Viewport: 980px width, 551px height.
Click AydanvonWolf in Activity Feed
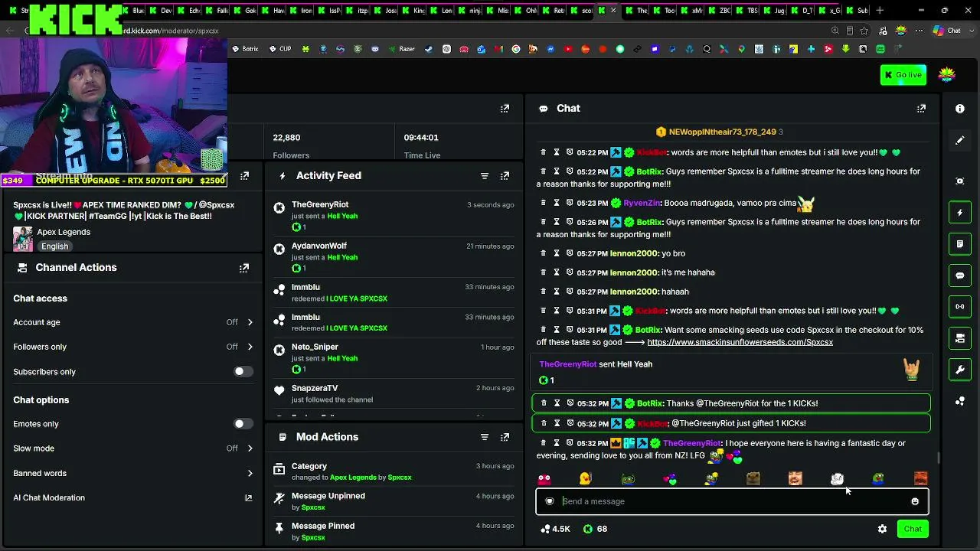318,246
